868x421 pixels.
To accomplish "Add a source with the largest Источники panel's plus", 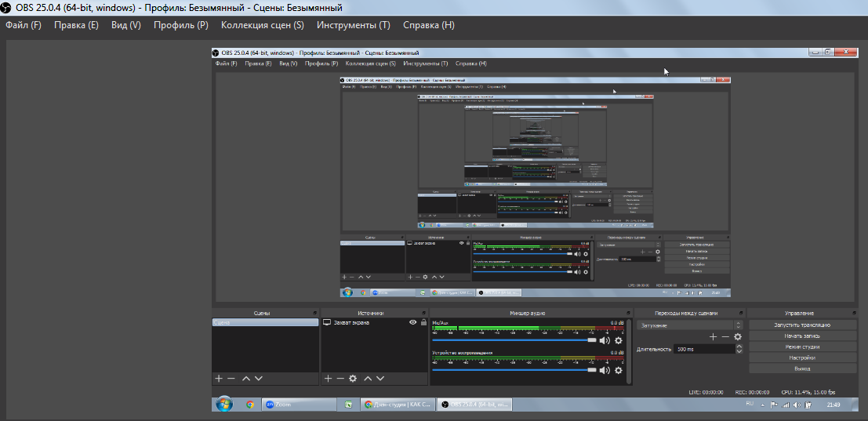I will (x=328, y=379).
